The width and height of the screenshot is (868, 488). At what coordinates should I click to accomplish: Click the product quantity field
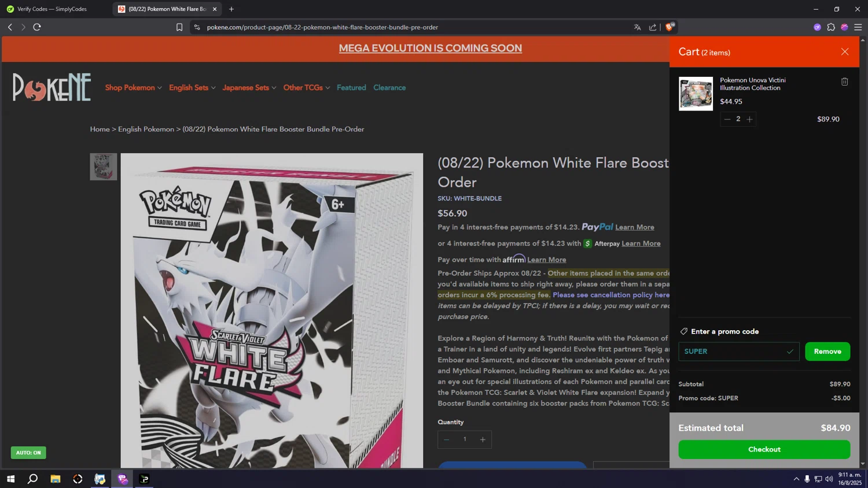coord(465,439)
